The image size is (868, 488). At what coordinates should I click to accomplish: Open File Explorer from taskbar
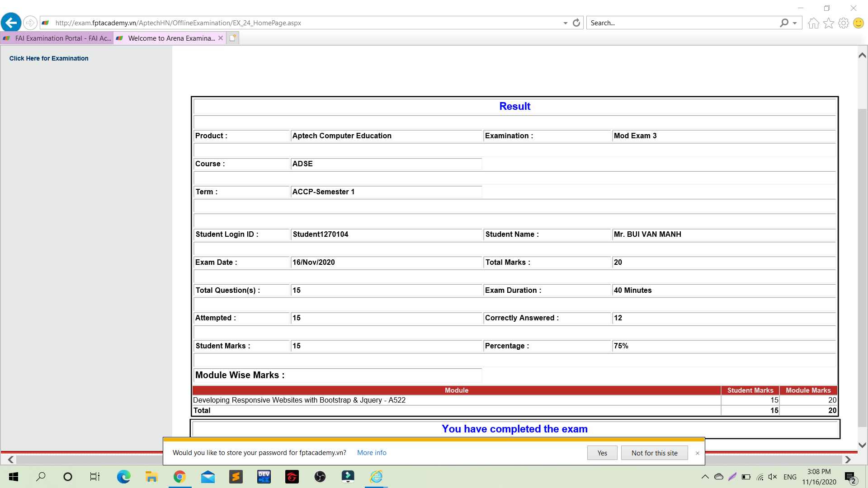coord(151,477)
